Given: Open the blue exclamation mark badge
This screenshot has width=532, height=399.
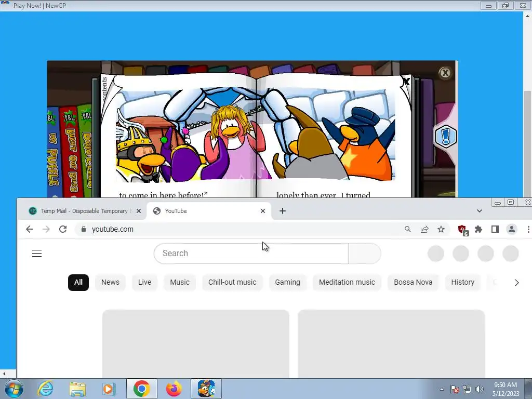Looking at the screenshot, I should (446, 137).
